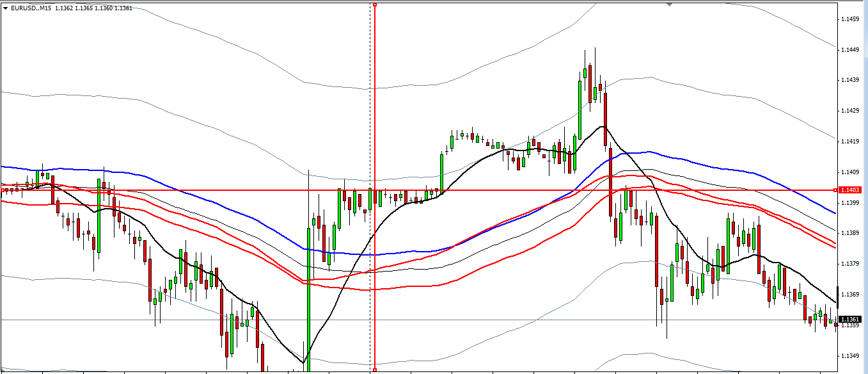Click the 1.1439 price scale value
This screenshot has width=868, height=374.
[x=851, y=80]
